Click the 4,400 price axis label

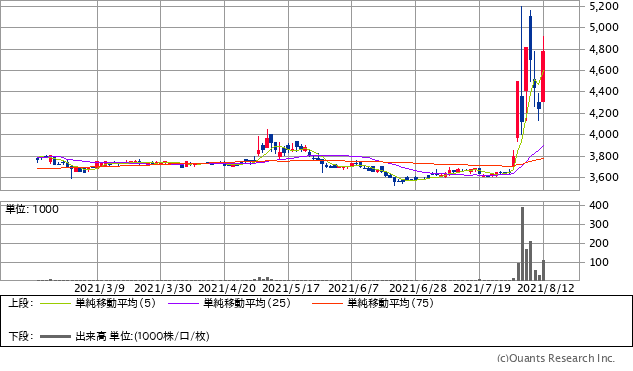604,92
